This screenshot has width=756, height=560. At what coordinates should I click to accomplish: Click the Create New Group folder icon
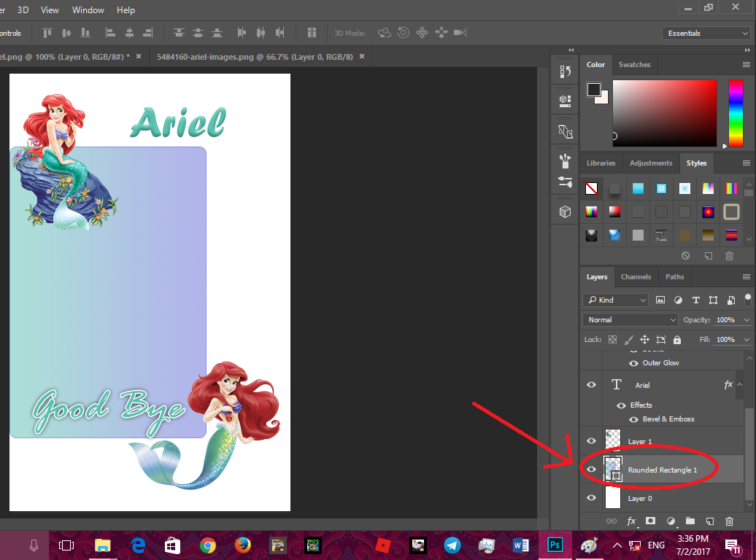coord(690,521)
